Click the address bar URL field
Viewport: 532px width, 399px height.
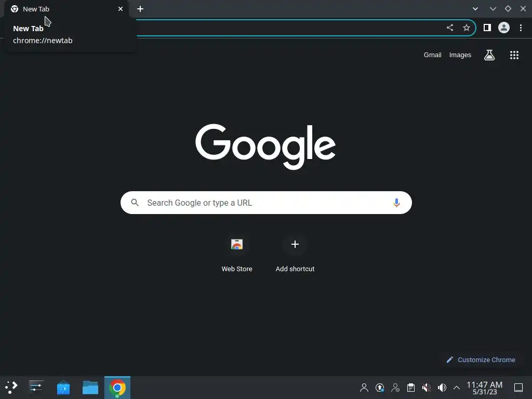point(288,28)
